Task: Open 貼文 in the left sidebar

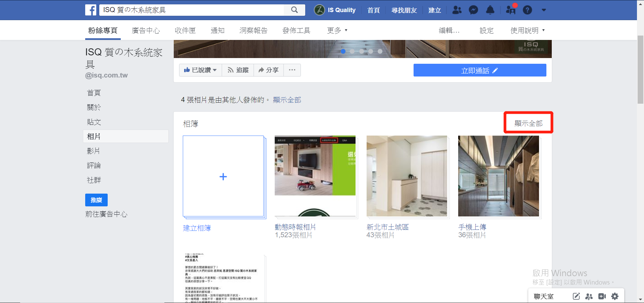Action: (94, 122)
